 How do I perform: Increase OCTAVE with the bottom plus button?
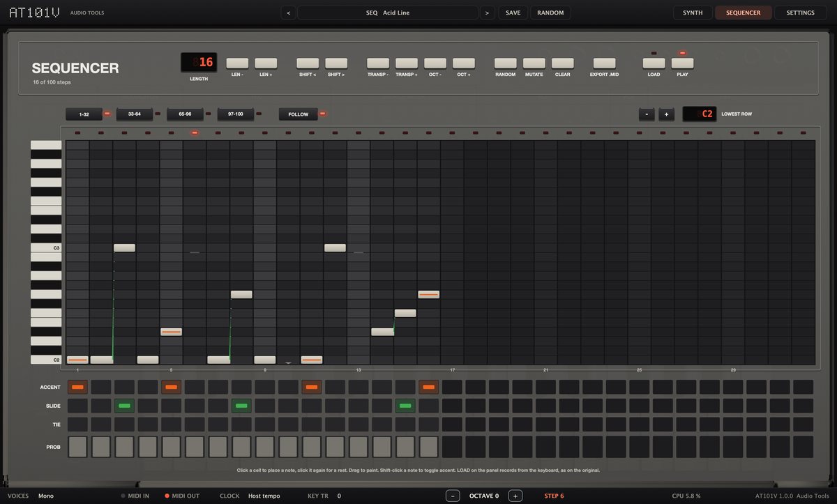pos(515,496)
